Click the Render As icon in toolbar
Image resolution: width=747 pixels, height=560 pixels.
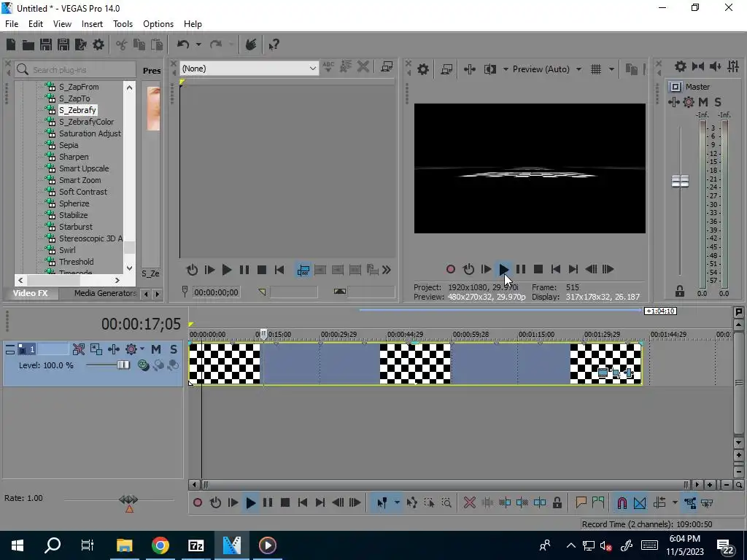[x=80, y=44]
